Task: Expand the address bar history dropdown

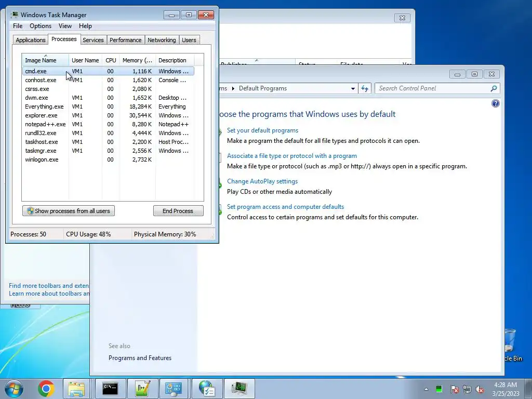Action: (x=353, y=88)
